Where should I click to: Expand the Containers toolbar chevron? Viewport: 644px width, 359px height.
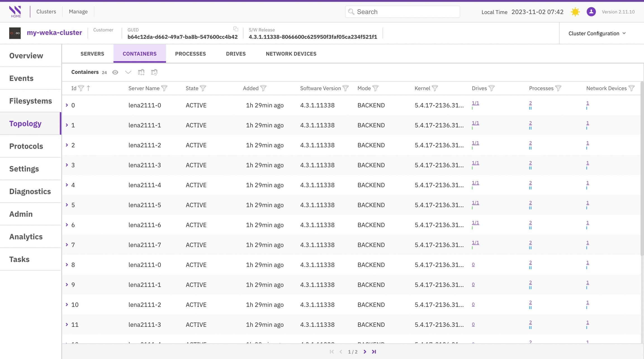click(128, 72)
